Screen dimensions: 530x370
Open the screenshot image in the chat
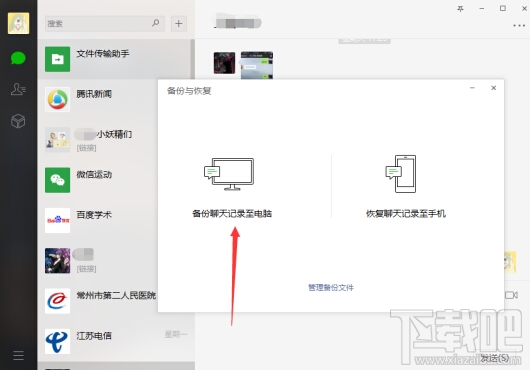coord(257,65)
